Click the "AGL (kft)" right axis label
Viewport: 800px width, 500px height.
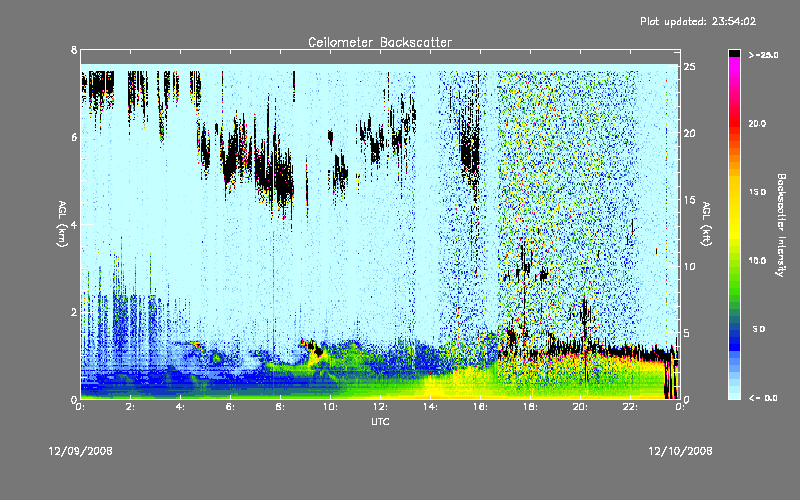tap(707, 224)
